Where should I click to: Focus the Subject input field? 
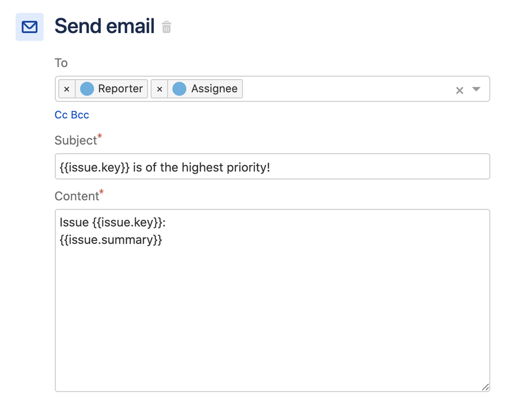click(x=272, y=166)
